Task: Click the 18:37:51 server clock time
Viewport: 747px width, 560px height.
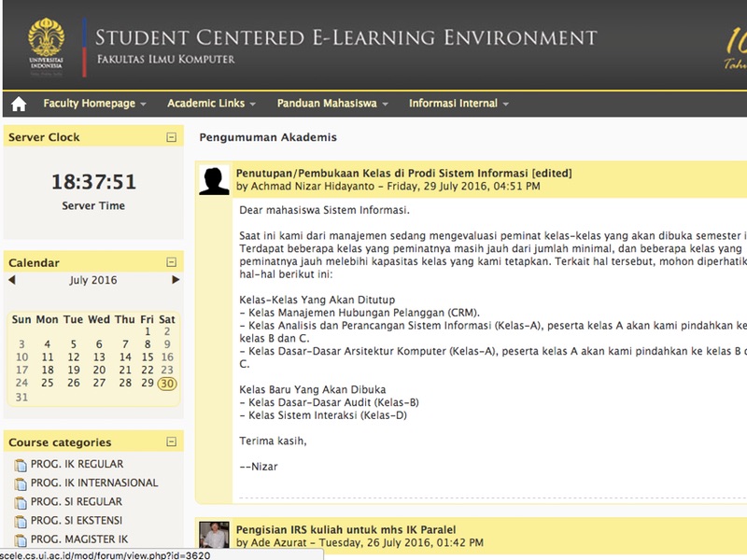Action: point(93,181)
